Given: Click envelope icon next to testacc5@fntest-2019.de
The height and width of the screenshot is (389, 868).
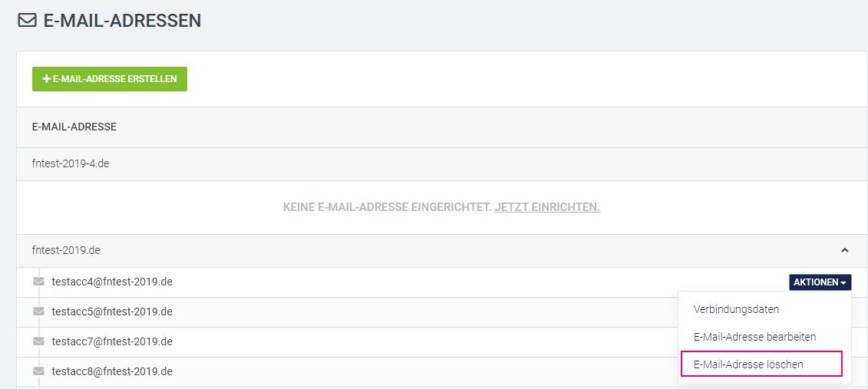Looking at the screenshot, I should 38,312.
